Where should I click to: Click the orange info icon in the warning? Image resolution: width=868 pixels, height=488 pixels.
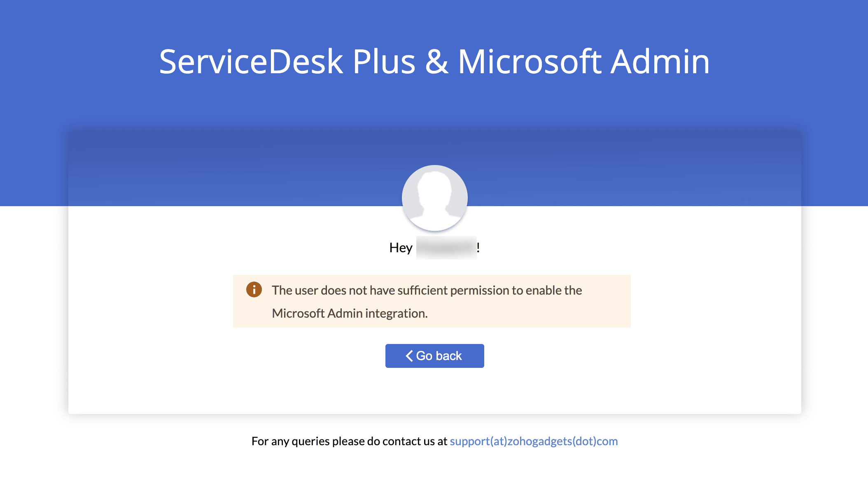254,290
